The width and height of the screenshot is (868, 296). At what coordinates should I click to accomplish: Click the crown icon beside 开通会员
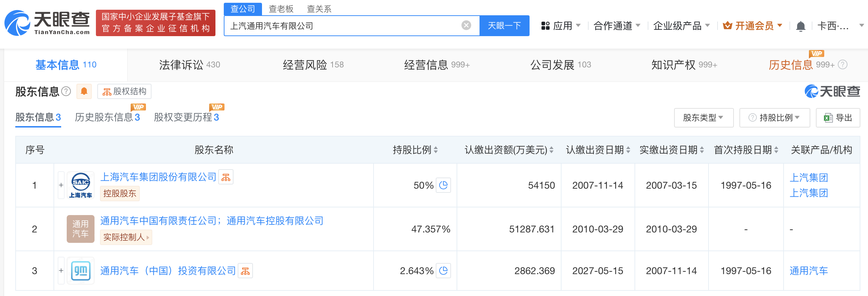click(x=727, y=26)
